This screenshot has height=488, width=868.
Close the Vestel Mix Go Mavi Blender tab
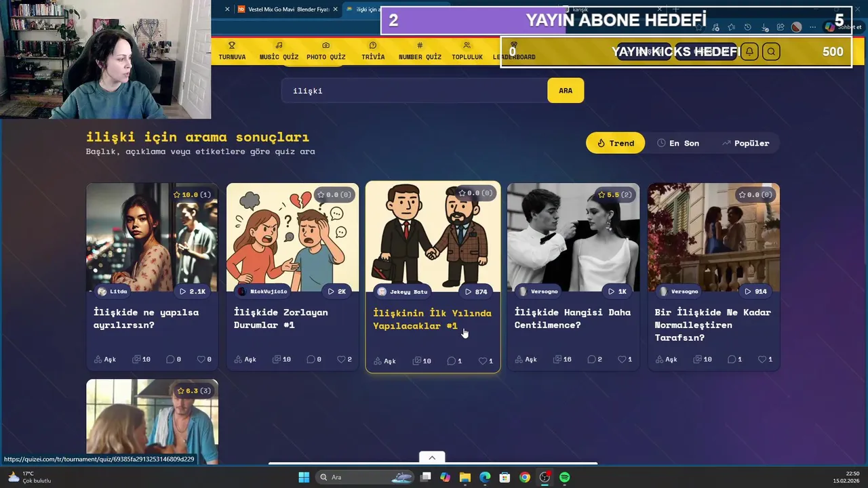click(x=335, y=9)
